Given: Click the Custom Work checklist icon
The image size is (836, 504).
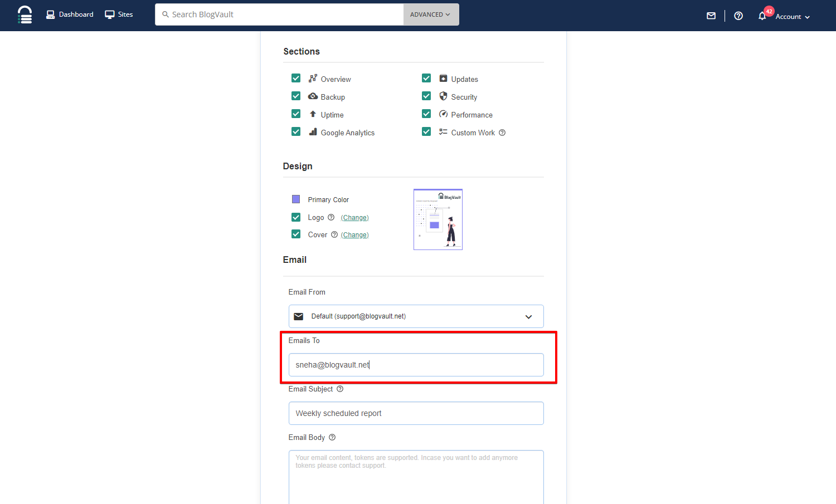Looking at the screenshot, I should tap(444, 131).
